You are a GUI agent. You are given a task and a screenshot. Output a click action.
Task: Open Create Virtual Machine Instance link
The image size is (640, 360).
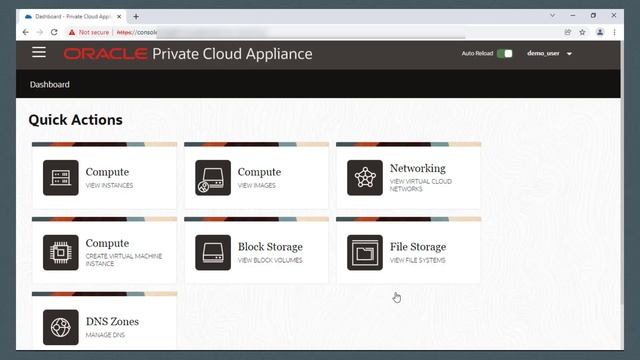pyautogui.click(x=124, y=260)
